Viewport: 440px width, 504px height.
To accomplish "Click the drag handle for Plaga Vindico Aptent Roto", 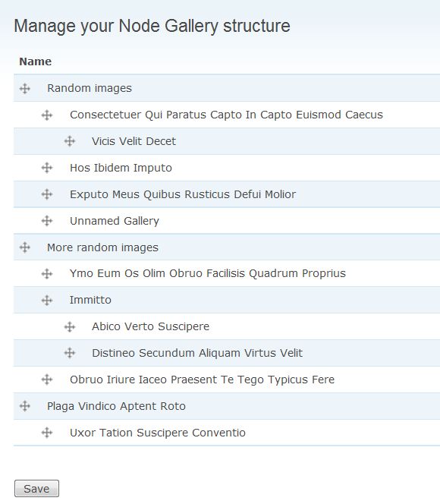I will coord(25,406).
